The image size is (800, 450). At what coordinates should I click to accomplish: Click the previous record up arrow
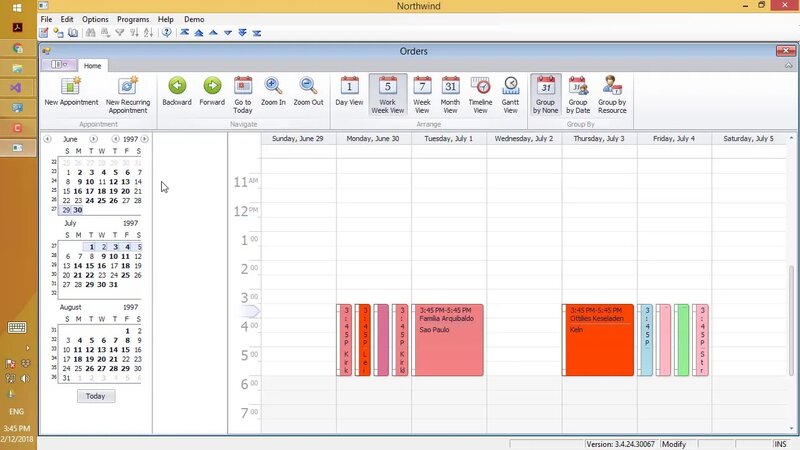213,33
